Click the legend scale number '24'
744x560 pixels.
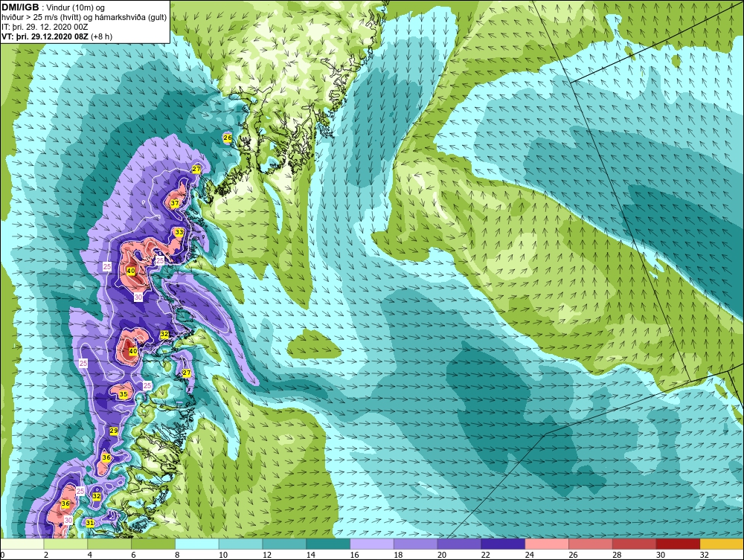pos(529,555)
